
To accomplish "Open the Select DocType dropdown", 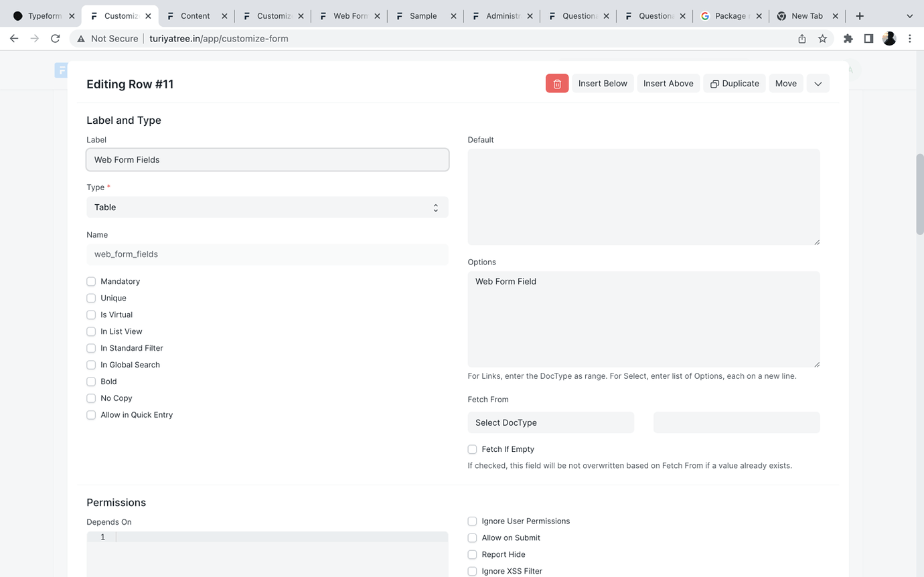I will pyautogui.click(x=550, y=422).
